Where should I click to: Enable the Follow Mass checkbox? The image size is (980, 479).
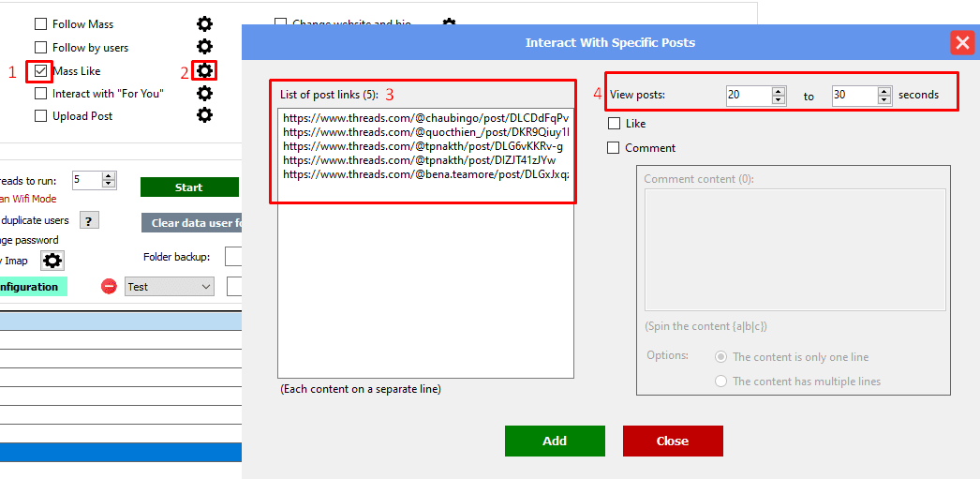[40, 24]
